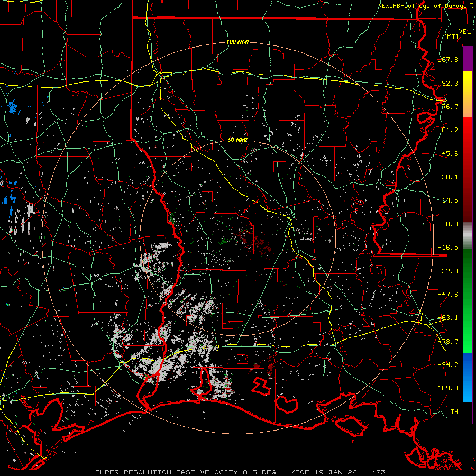Pick the green band of the velocity scale

[x=467, y=300]
